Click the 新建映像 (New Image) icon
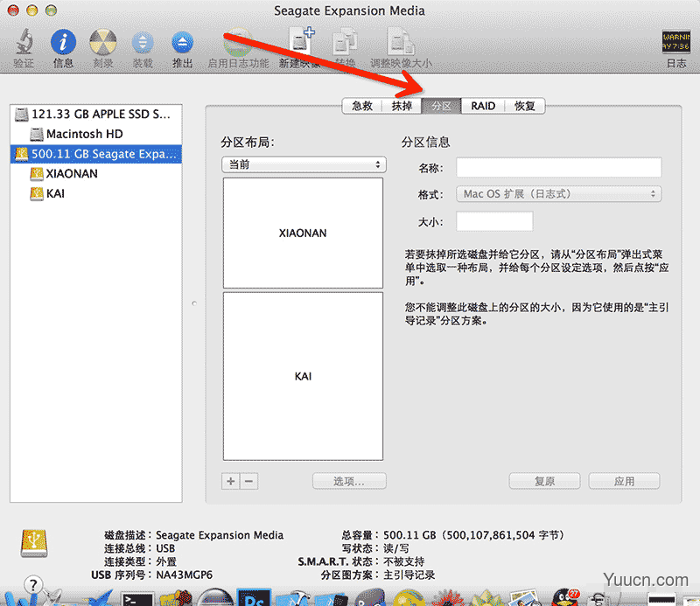The image size is (700, 606). tap(302, 41)
